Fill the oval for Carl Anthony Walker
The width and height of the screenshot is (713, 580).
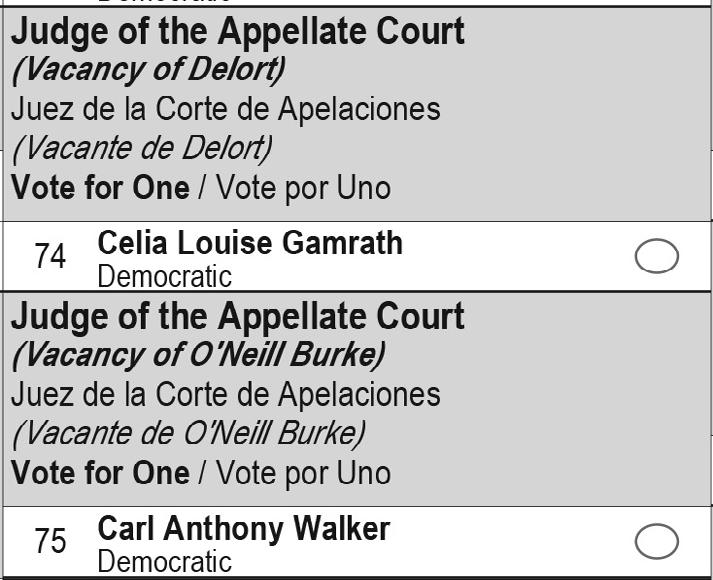click(657, 541)
